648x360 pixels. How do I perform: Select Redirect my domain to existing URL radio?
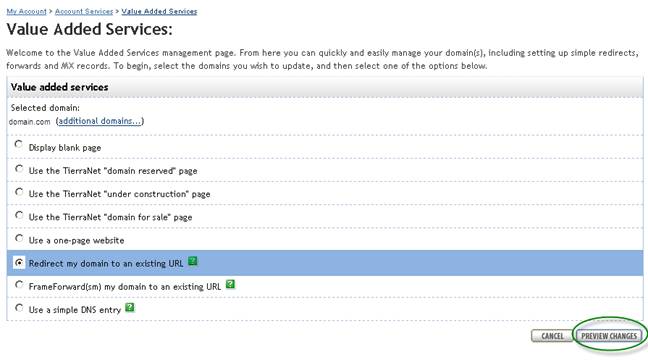[19, 262]
